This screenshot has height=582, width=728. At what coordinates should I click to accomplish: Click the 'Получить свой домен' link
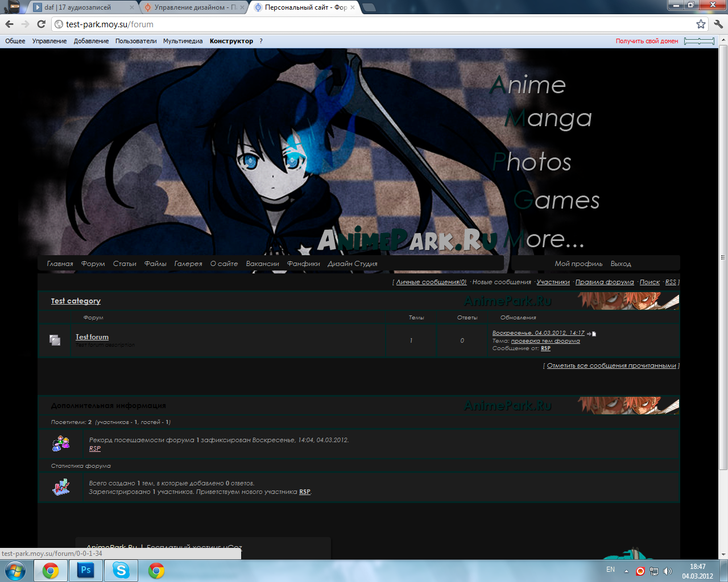(647, 41)
